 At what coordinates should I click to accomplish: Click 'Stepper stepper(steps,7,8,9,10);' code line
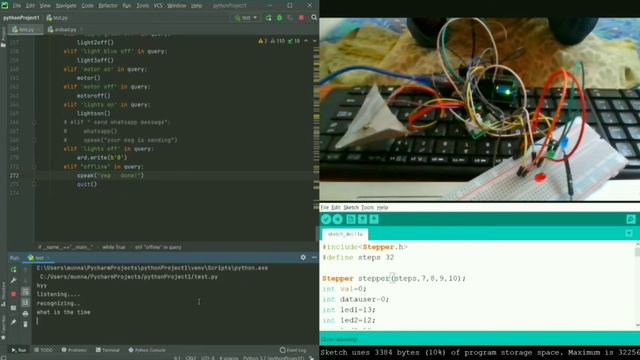pos(394,278)
